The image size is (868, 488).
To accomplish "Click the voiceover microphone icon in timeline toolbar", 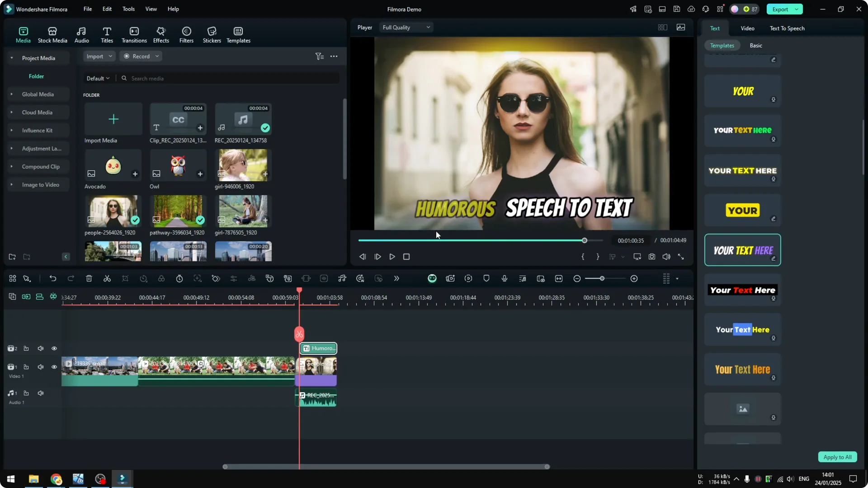I will pos(505,279).
